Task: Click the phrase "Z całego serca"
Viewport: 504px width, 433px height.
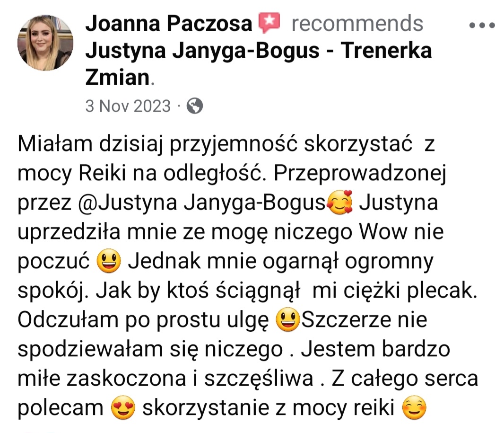Action: pyautogui.click(x=405, y=379)
